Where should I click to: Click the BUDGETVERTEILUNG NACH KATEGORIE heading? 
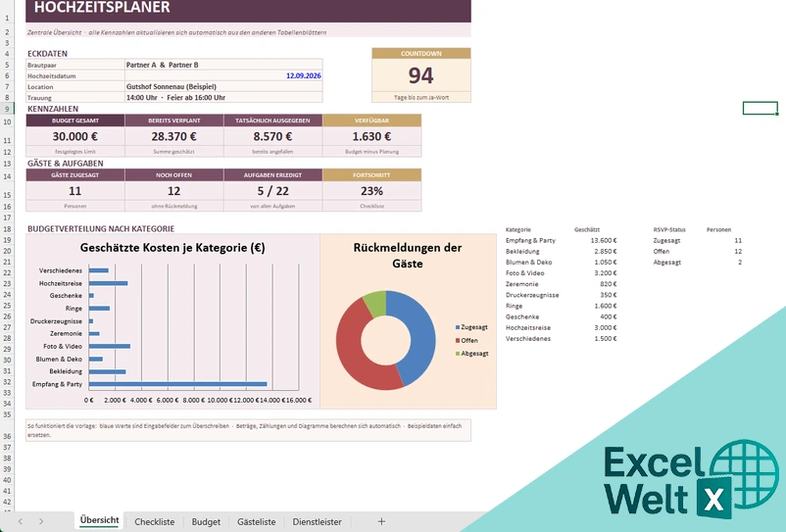(101, 229)
